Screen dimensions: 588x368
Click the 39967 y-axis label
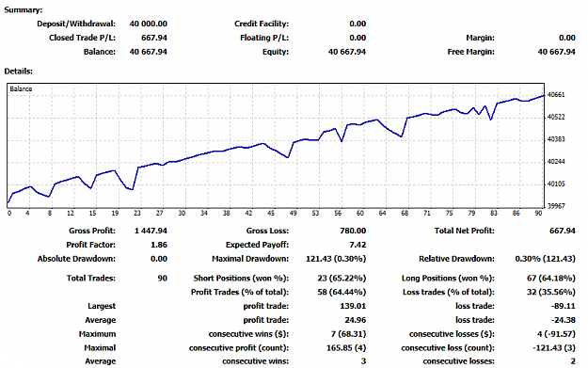click(x=556, y=206)
